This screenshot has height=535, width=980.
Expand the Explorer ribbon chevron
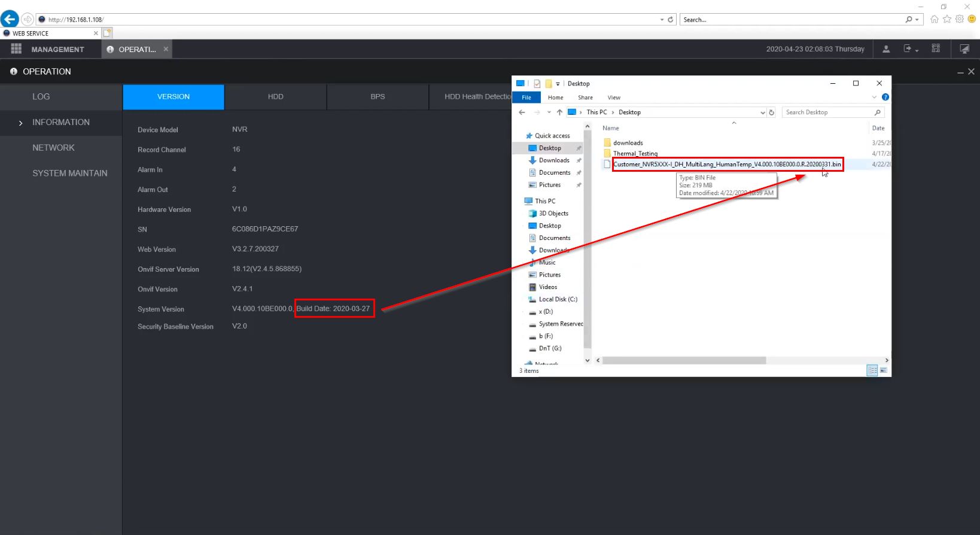(874, 97)
